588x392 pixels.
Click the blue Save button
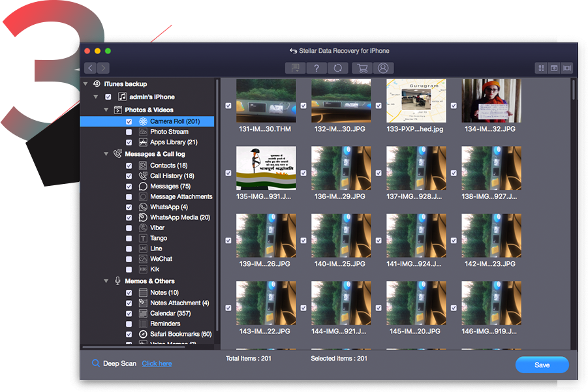pyautogui.click(x=542, y=365)
